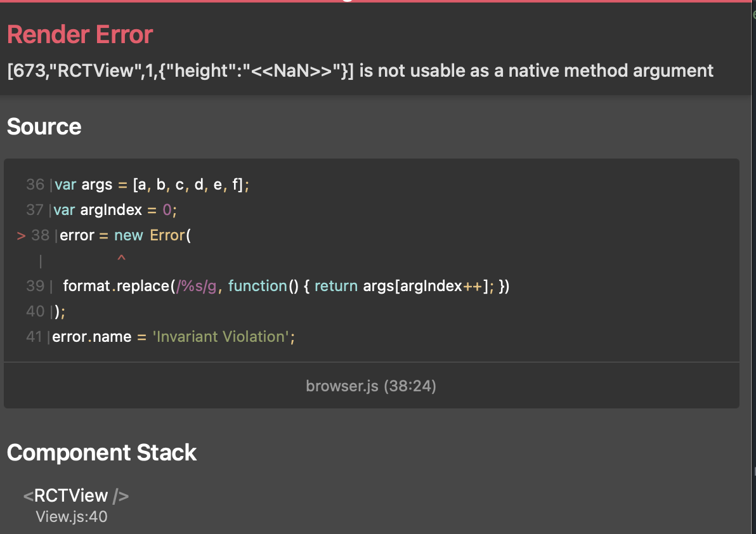Click the regex /%s/g token in line 39

tap(197, 285)
